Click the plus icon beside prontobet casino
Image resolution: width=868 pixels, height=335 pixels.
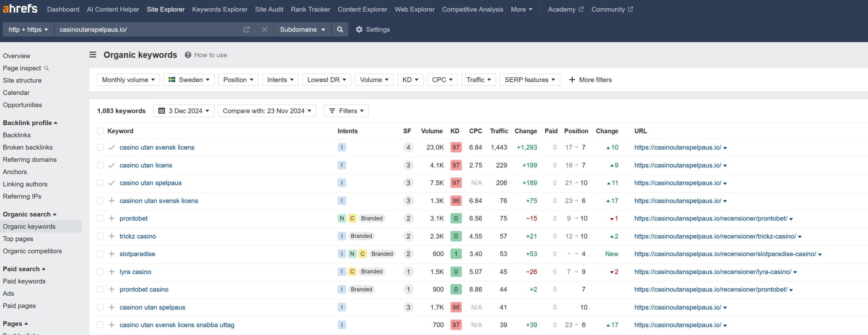tap(112, 289)
